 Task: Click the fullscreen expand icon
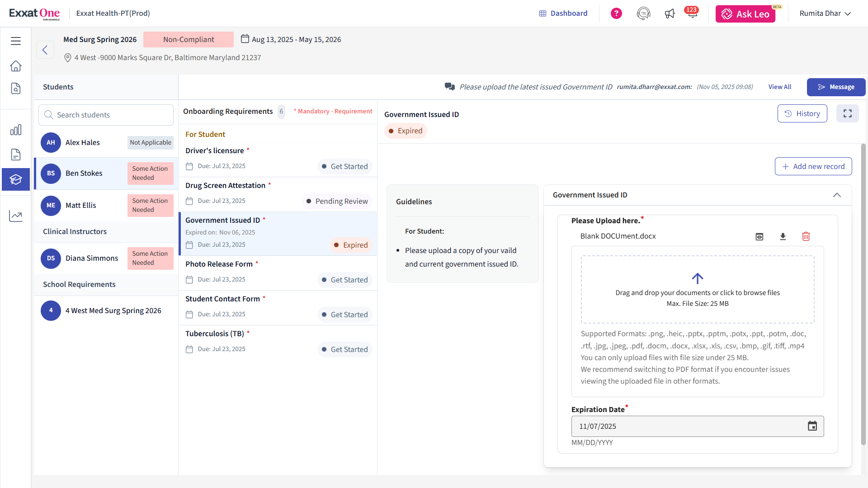point(847,114)
